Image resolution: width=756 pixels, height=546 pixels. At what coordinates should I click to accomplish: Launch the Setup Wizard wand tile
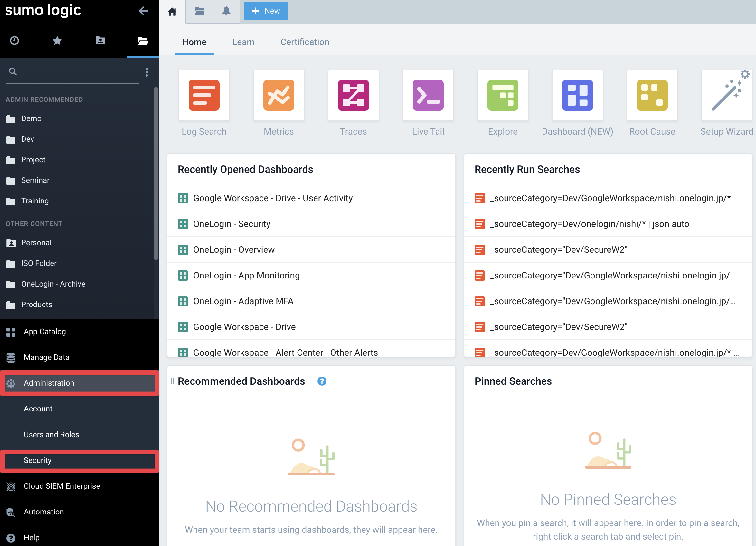point(727,95)
